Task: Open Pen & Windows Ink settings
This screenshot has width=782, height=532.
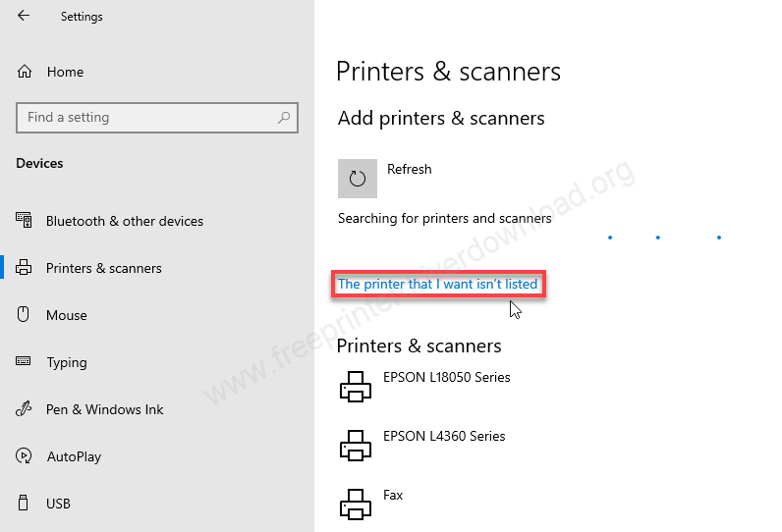Action: pyautogui.click(x=104, y=409)
